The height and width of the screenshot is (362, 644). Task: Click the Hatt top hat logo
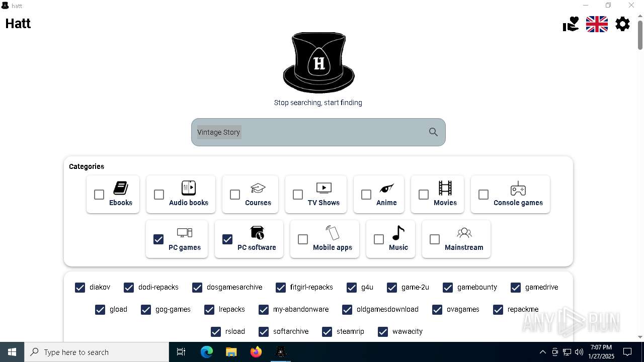(318, 62)
